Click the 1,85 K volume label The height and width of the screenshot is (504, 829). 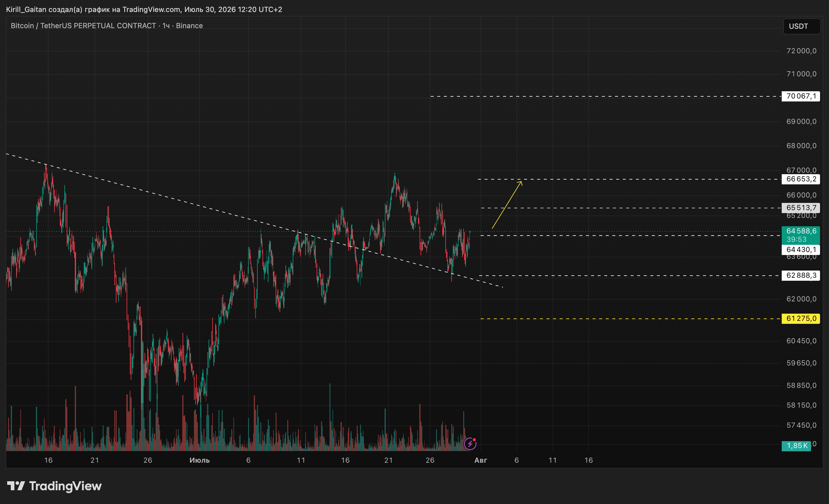pyautogui.click(x=796, y=446)
